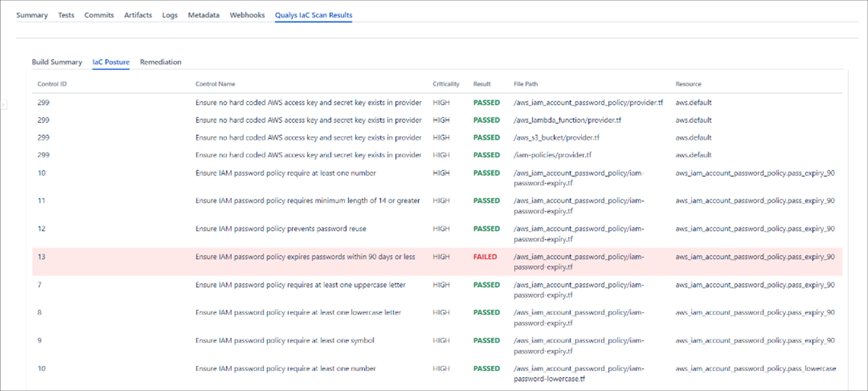Go to the Artifacts tab
Image resolution: width=868 pixels, height=391 pixels.
pos(138,15)
